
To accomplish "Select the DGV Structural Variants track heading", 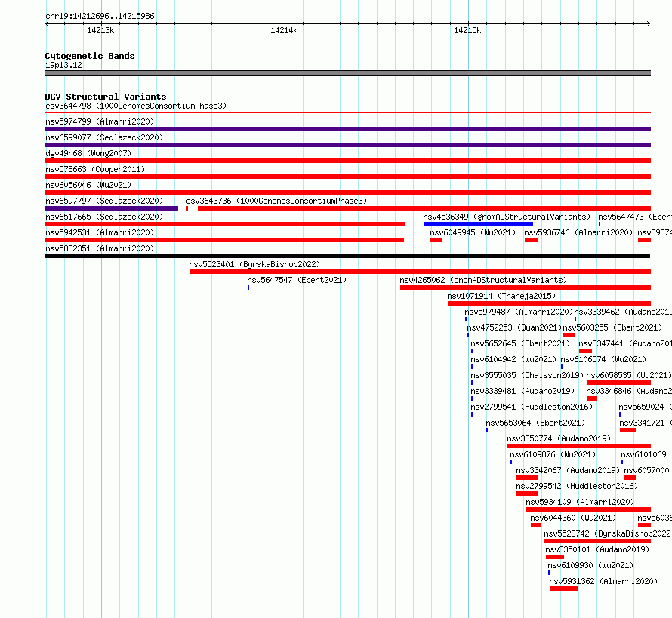I will coord(106,97).
